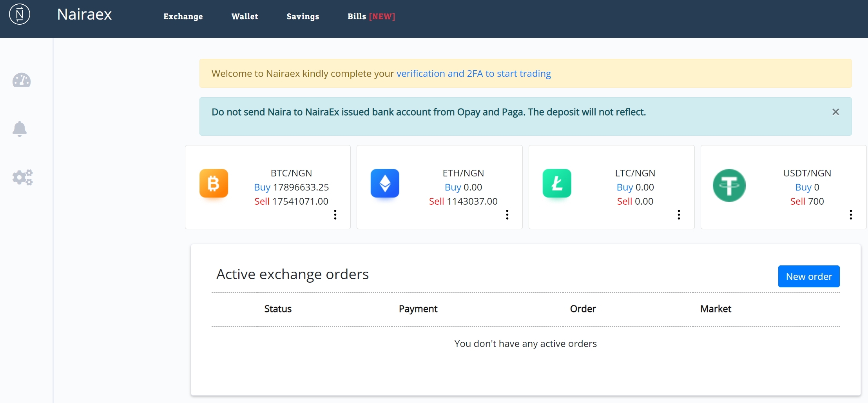Click the orange Bitcoin icon
This screenshot has width=868, height=403.
coord(214,183)
